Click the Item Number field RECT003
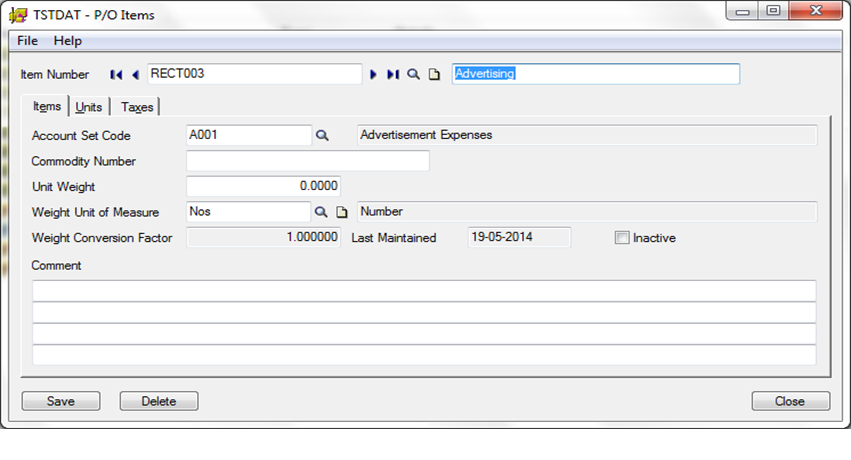Screen dimensions: 851x460 tap(255, 74)
